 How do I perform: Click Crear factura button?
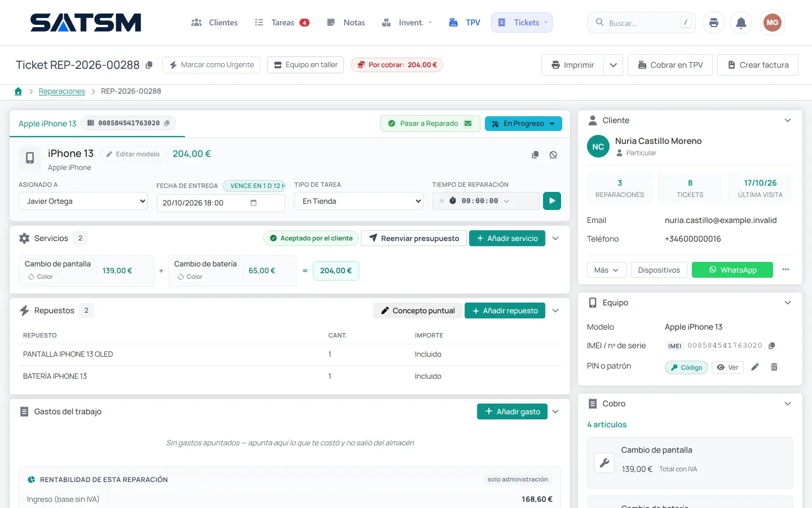click(758, 65)
